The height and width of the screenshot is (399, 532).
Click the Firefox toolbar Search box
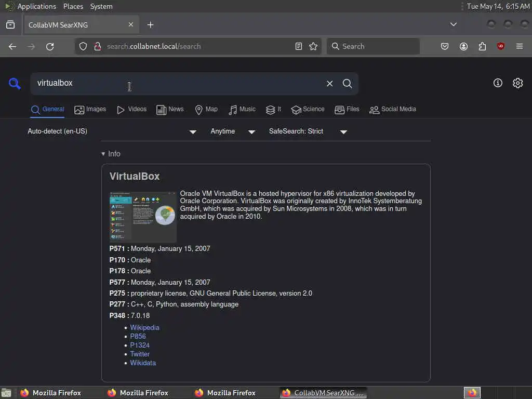pyautogui.click(x=373, y=46)
